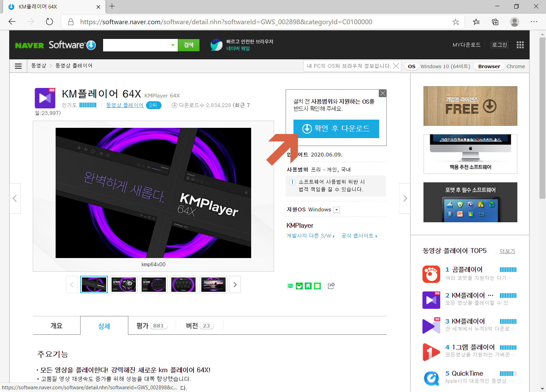Click 더보기 in TOP5 section

click(x=507, y=251)
